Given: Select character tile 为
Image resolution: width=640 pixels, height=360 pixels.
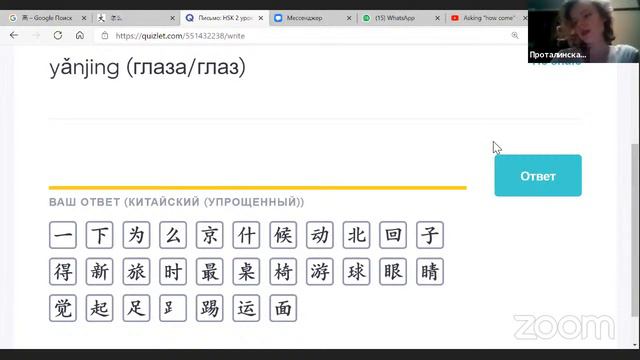Looking at the screenshot, I should pos(136,235).
